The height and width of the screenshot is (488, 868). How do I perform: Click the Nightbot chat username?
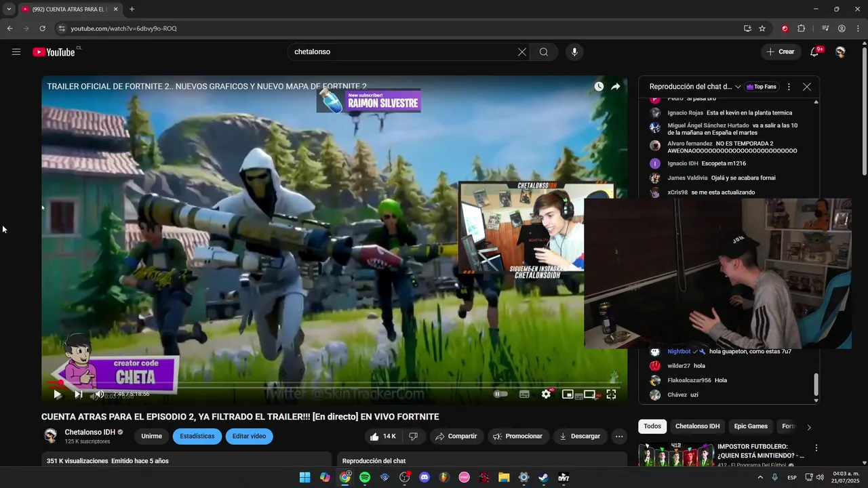point(679,352)
